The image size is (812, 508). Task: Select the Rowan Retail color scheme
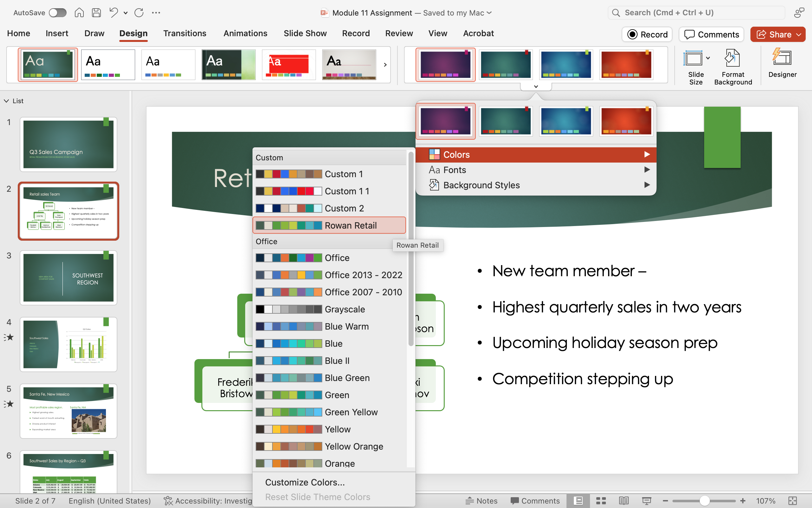[330, 225]
